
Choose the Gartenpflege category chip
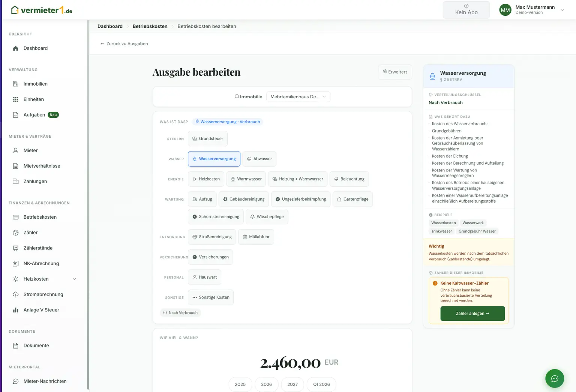tap(352, 199)
